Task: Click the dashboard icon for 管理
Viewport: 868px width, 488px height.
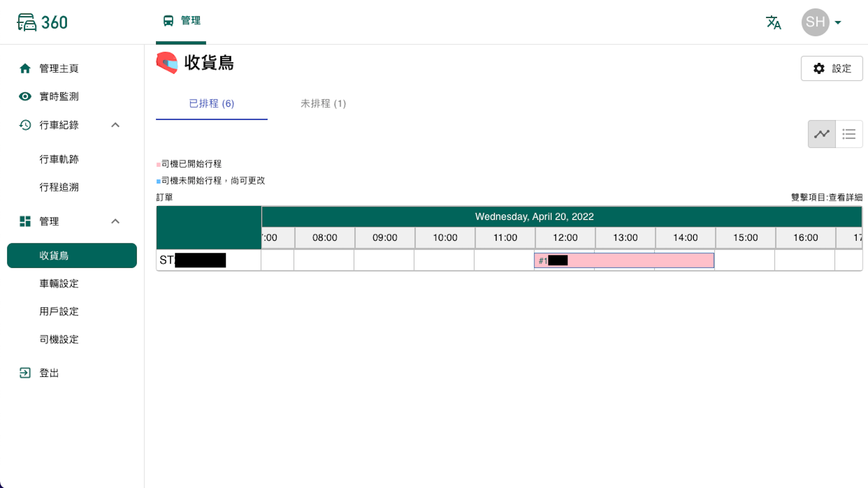Action: pos(25,221)
